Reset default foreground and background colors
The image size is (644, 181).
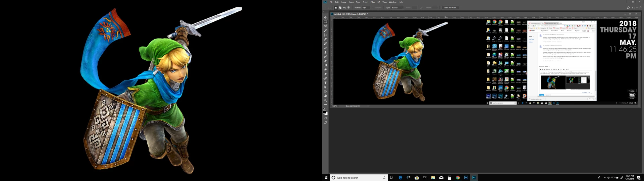click(324, 108)
